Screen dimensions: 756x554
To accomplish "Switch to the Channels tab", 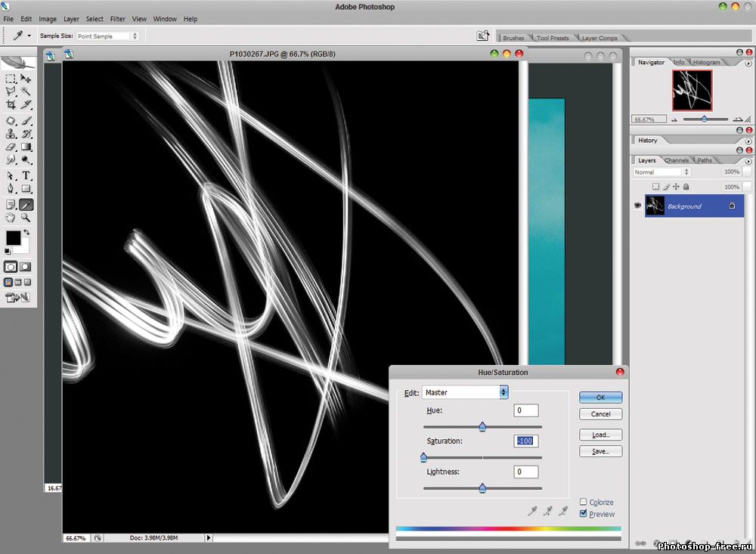I will [676, 160].
